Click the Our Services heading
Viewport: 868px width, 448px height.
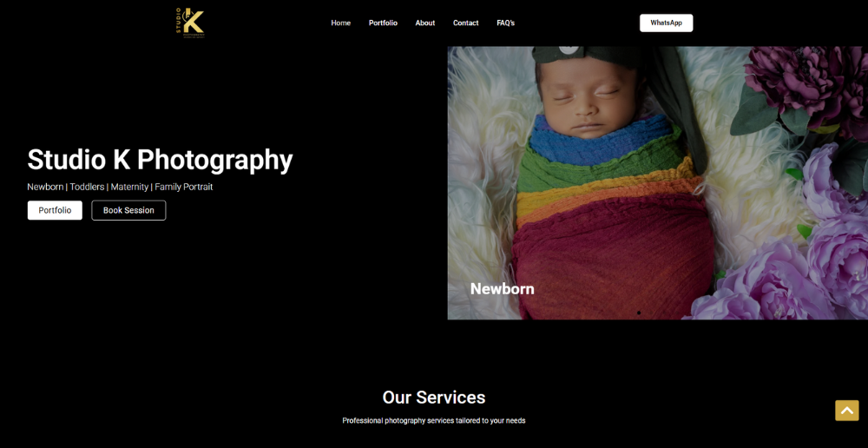[434, 397]
